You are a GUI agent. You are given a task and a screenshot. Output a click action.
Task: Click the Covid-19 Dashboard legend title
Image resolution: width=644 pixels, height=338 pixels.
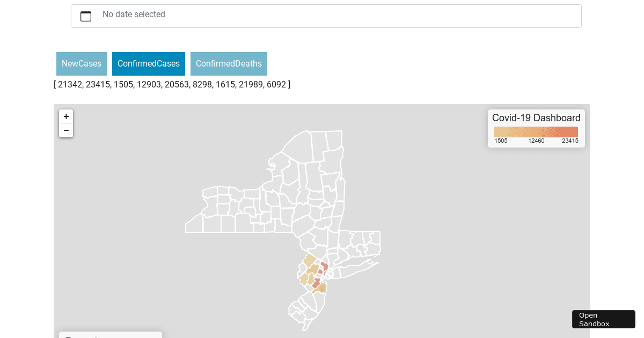(536, 117)
